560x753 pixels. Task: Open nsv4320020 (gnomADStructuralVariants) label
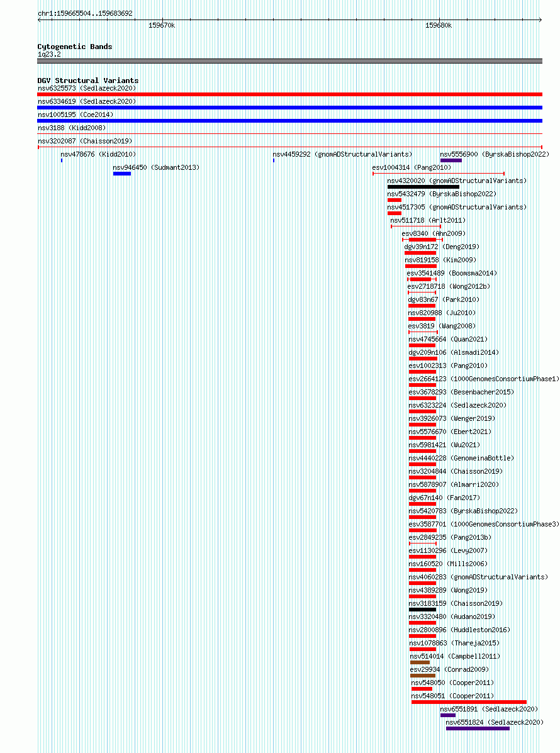(x=457, y=181)
